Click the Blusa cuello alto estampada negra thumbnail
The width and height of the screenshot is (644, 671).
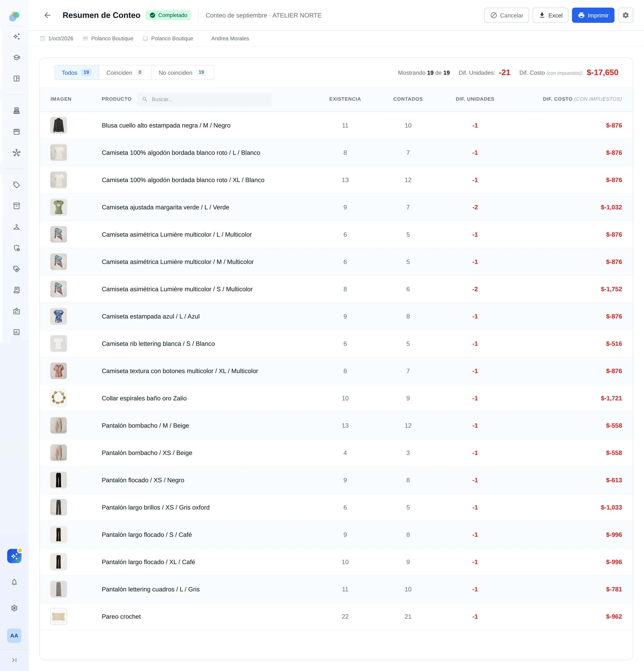(x=59, y=125)
